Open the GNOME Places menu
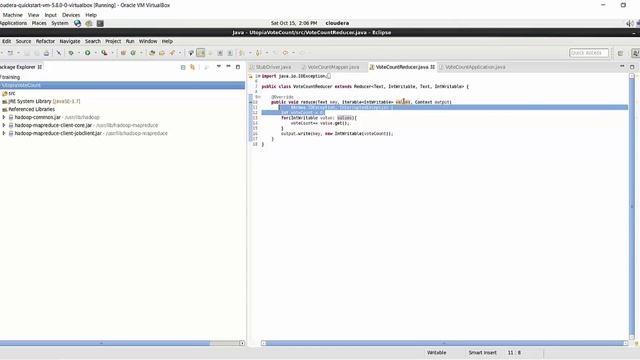 point(39,23)
